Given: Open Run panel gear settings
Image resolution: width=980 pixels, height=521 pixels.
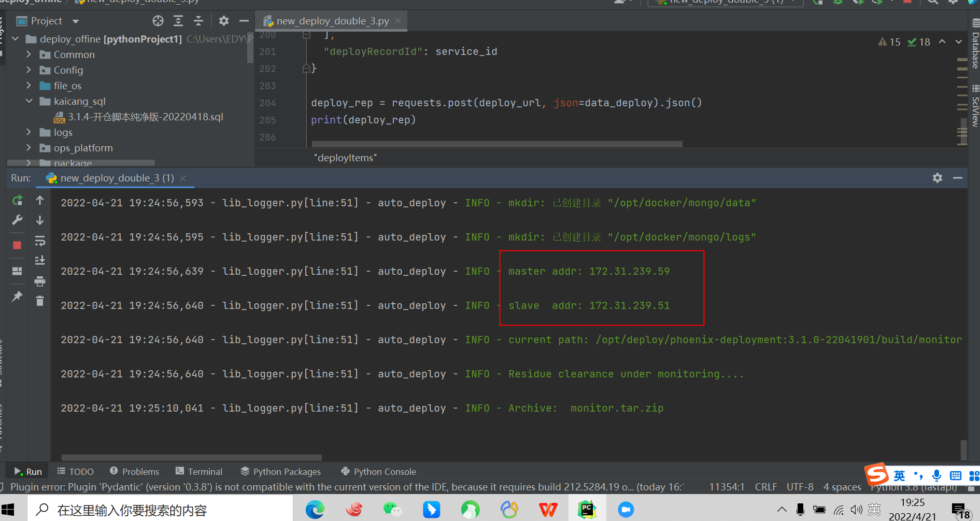Looking at the screenshot, I should (938, 178).
